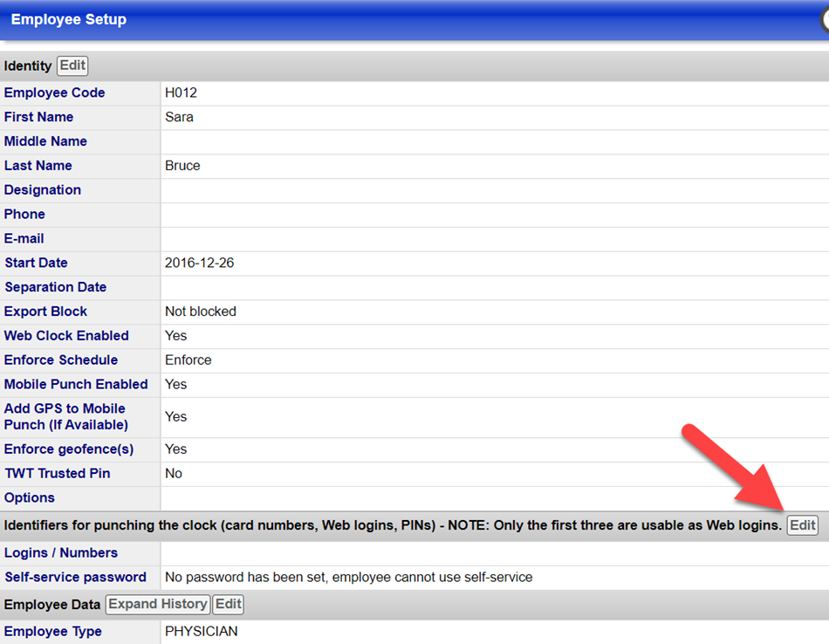Click the Middle Name label

(x=45, y=141)
